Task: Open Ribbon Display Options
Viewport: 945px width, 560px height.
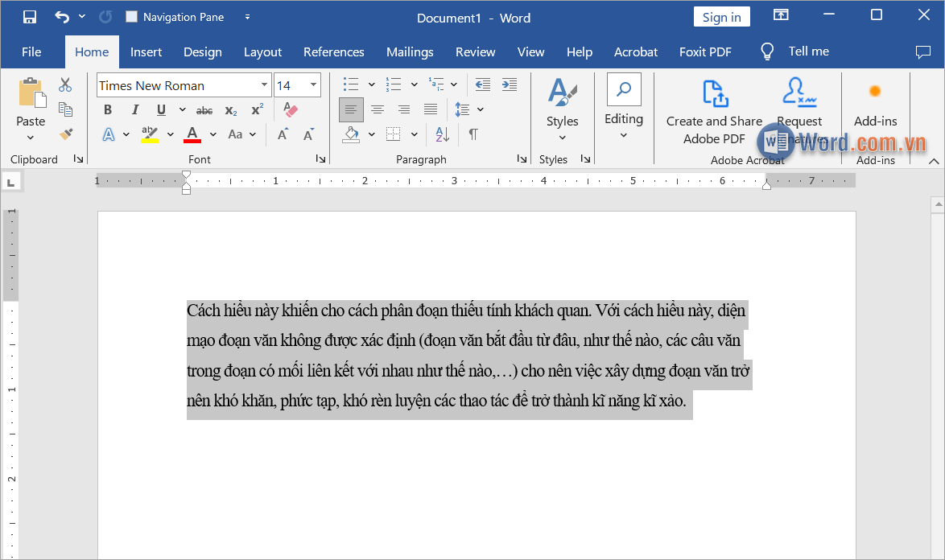Action: coord(781,15)
